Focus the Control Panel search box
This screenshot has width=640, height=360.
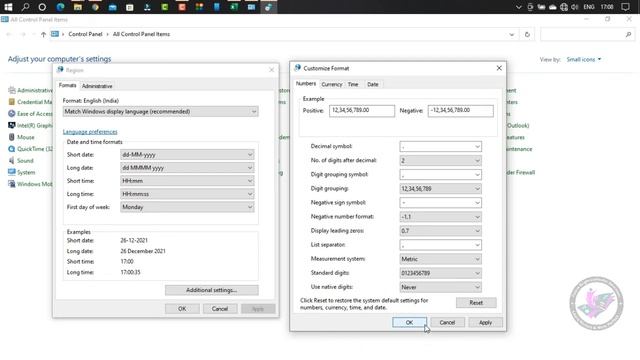pyautogui.click(x=587, y=35)
